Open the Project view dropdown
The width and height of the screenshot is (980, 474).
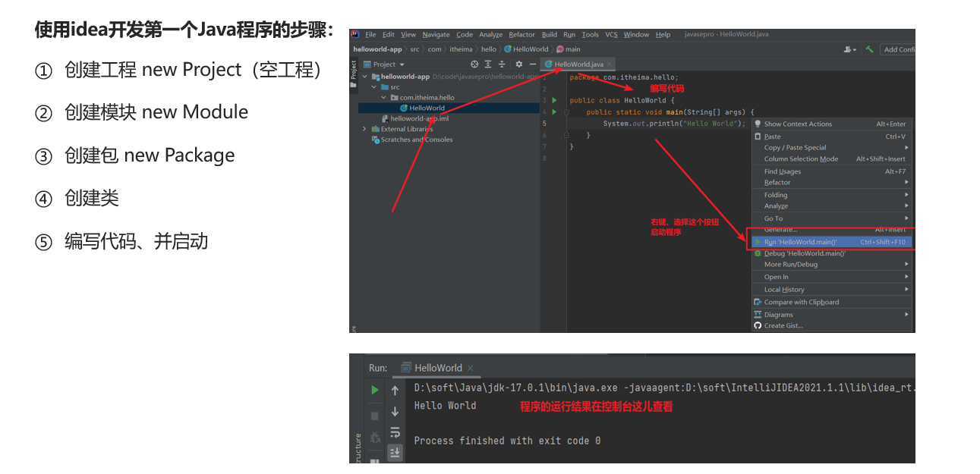pyautogui.click(x=384, y=64)
